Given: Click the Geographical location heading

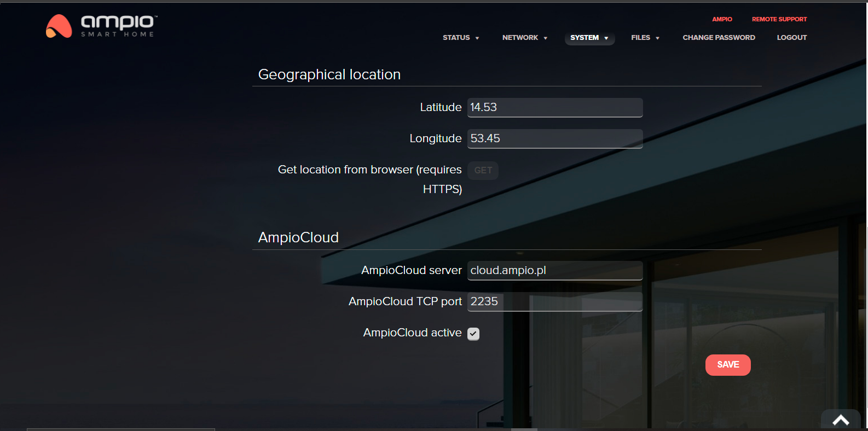Looking at the screenshot, I should [329, 74].
